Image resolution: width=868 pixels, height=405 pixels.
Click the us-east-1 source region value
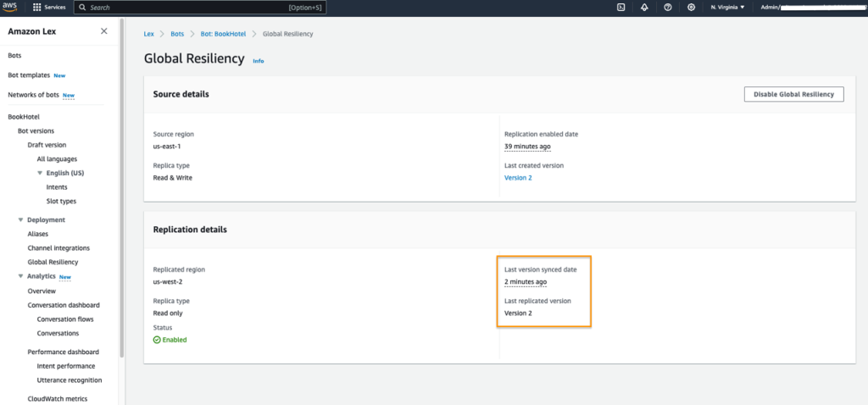click(167, 146)
